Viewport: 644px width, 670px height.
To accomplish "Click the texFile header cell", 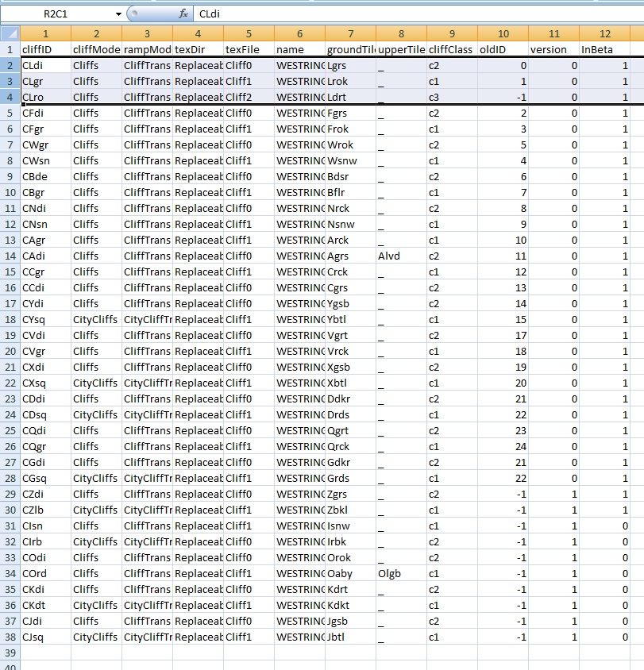I will point(249,49).
